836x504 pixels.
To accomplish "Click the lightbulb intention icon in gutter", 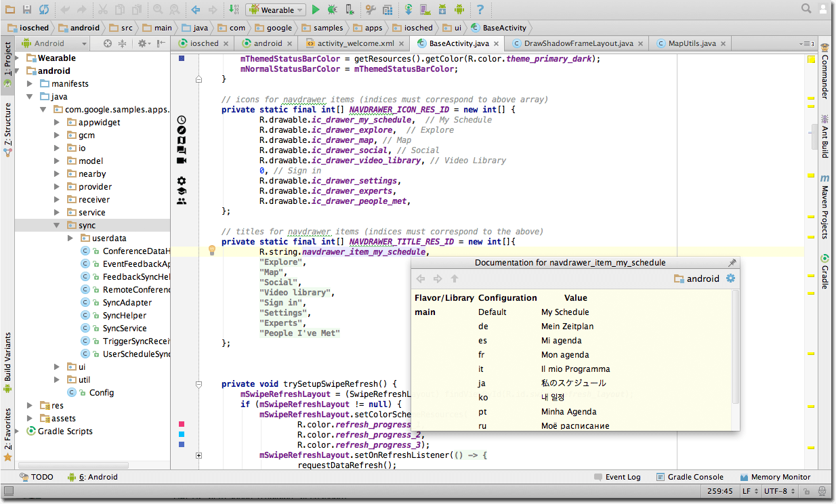I will pos(211,251).
